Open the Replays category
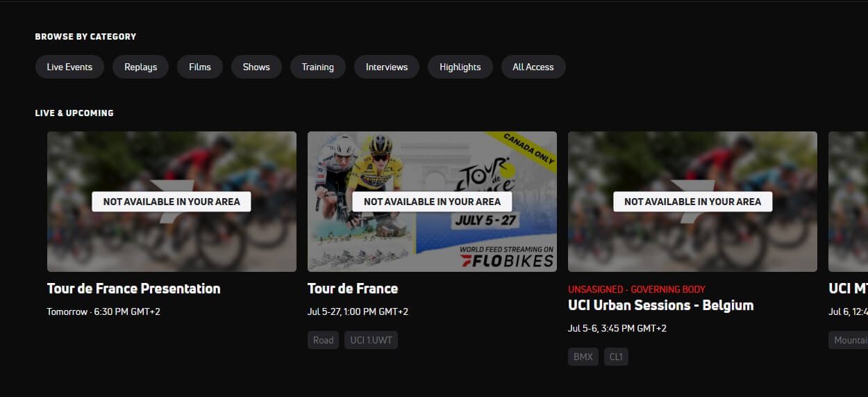 140,67
